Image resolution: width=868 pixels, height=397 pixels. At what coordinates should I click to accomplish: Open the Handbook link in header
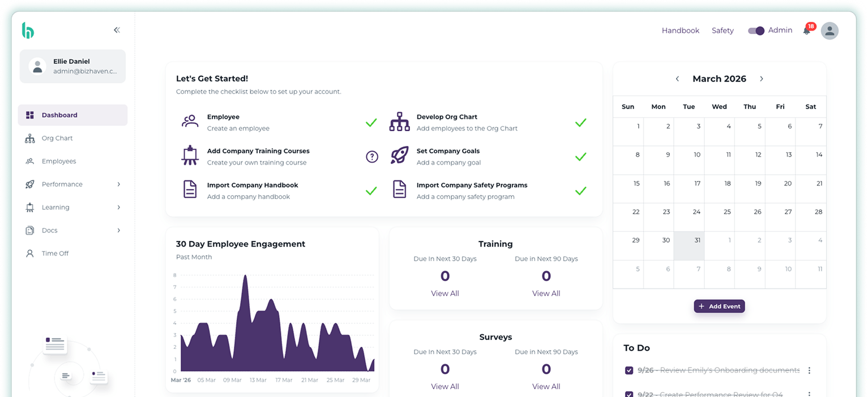(x=680, y=31)
